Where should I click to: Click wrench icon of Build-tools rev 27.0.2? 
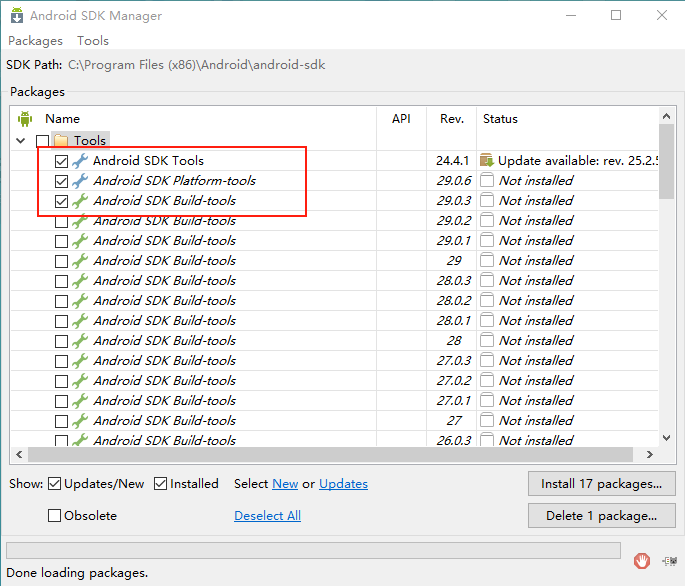tap(80, 381)
